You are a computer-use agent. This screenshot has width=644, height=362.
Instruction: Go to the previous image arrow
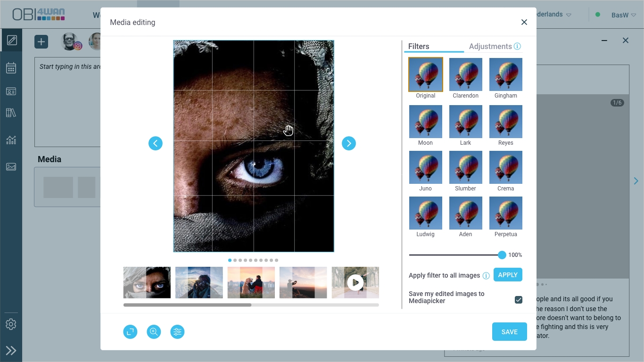point(156,143)
